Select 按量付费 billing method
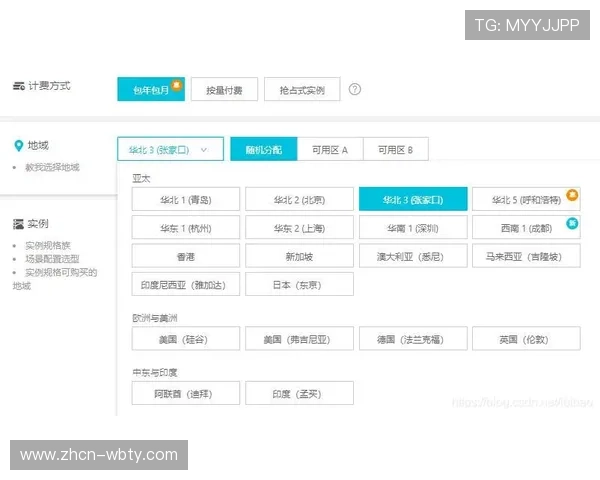Viewport: 600px width, 480px height. tap(224, 90)
